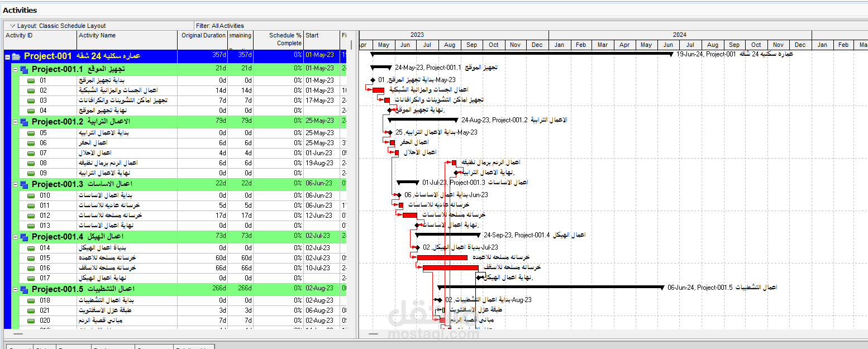This screenshot has height=349, width=868.
Task: Select the activity name طبقة عزل الاسفلتويت
Action: point(105,310)
